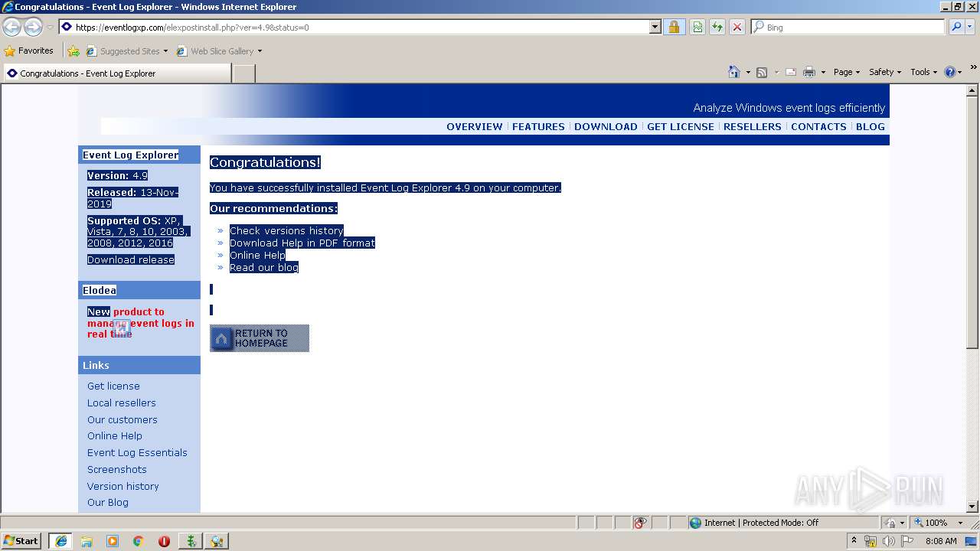Click the volume speaker tray icon

889,541
